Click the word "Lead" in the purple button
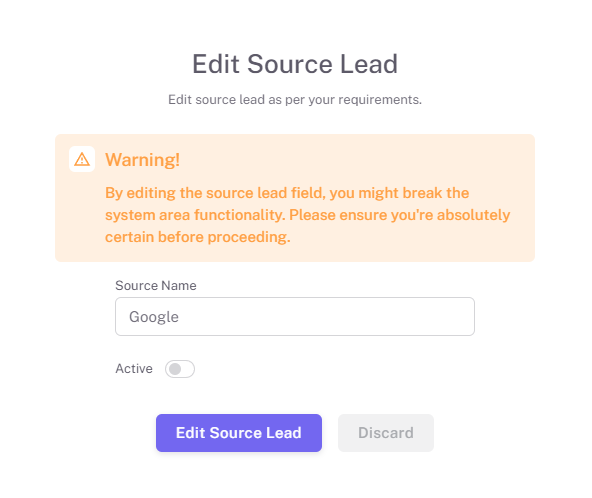 284,433
